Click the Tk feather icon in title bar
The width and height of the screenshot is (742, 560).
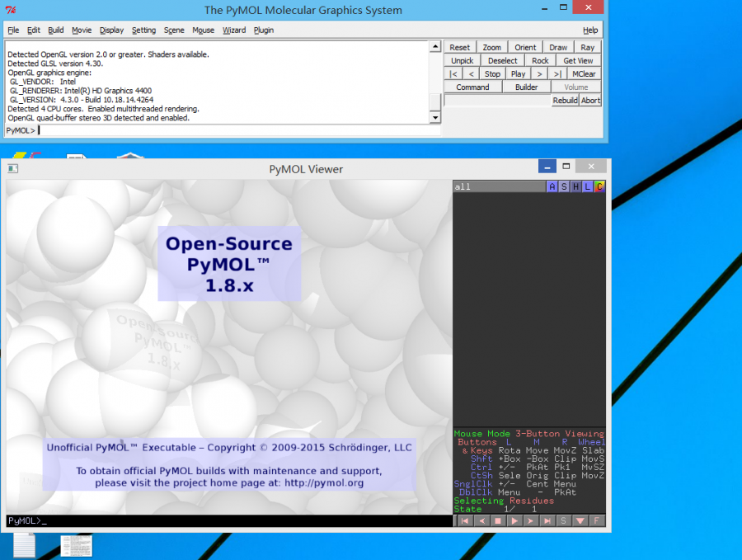[11, 9]
